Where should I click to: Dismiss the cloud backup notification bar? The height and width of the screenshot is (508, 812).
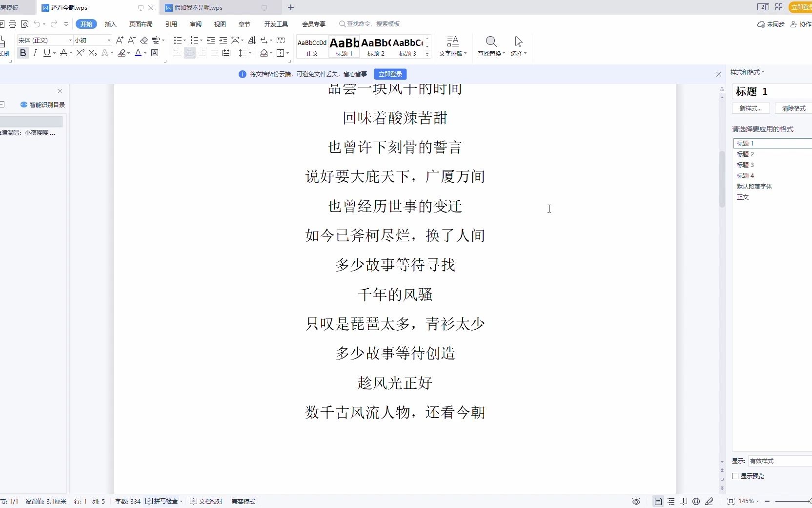(719, 74)
